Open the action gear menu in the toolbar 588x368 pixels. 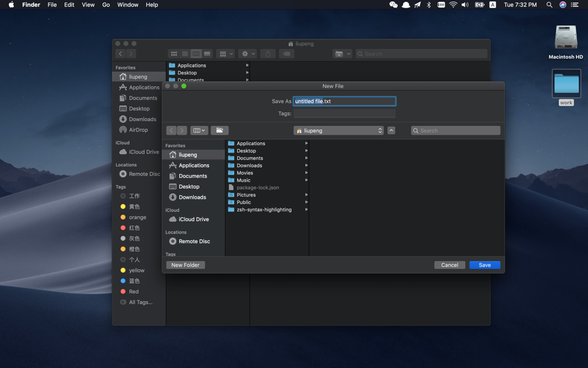[x=246, y=54]
